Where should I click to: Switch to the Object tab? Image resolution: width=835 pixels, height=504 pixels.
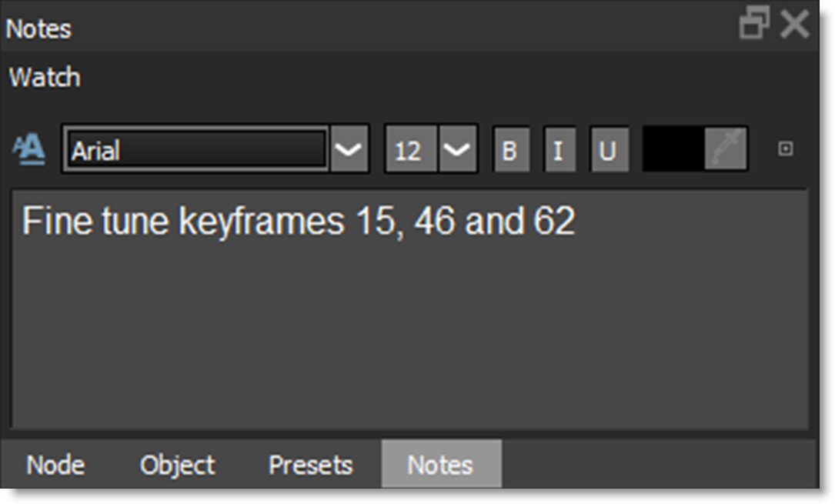177,465
